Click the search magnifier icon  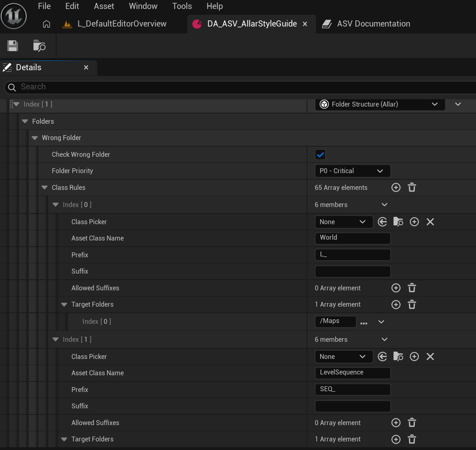[x=12, y=87]
